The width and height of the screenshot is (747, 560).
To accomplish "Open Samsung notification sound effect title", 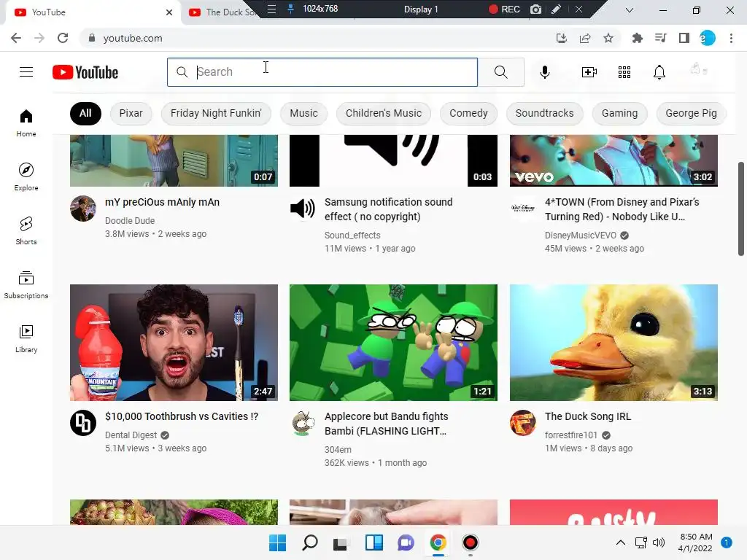I will click(x=389, y=209).
